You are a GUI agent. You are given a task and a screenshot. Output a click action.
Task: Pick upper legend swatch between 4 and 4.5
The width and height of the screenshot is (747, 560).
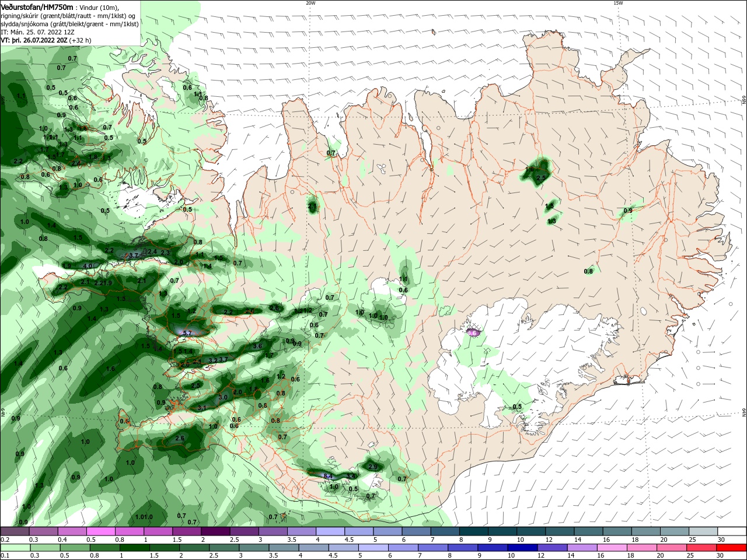(x=330, y=531)
